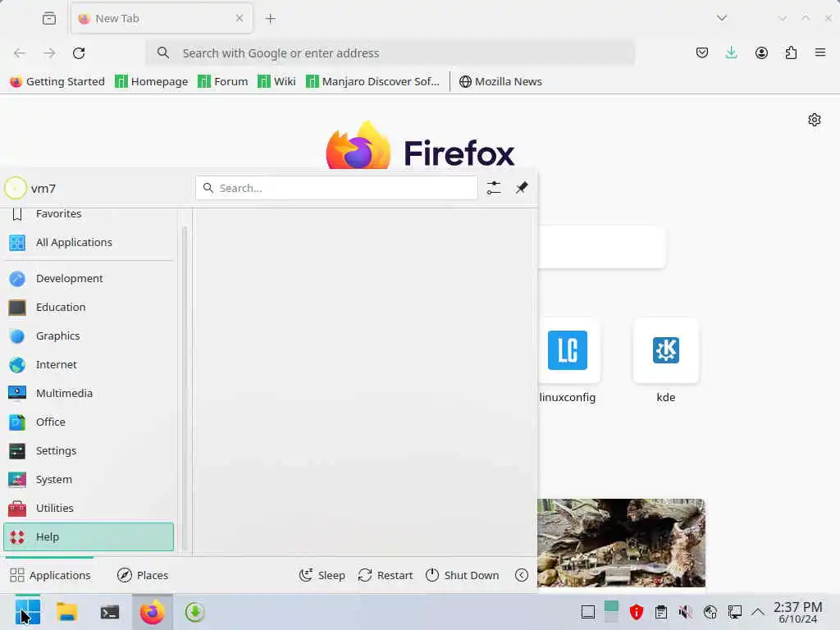Viewport: 840px width, 630px height.
Task: Switch to the Firefox taskbar icon
Action: (152, 612)
